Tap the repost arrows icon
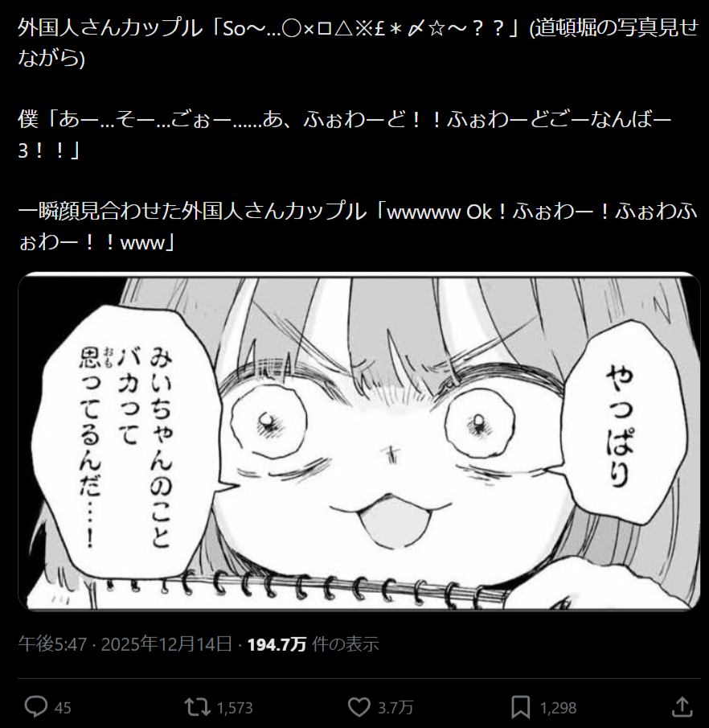Screen dimensions: 709x728 click(x=198, y=707)
